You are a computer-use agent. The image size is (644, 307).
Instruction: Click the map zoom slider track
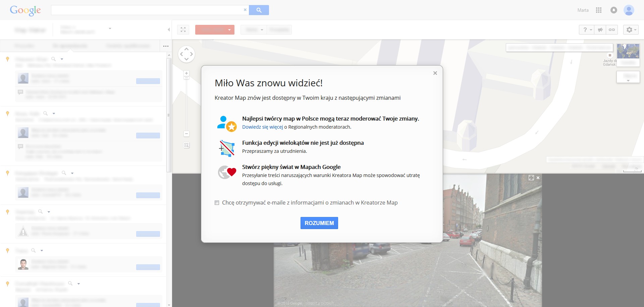186,104
